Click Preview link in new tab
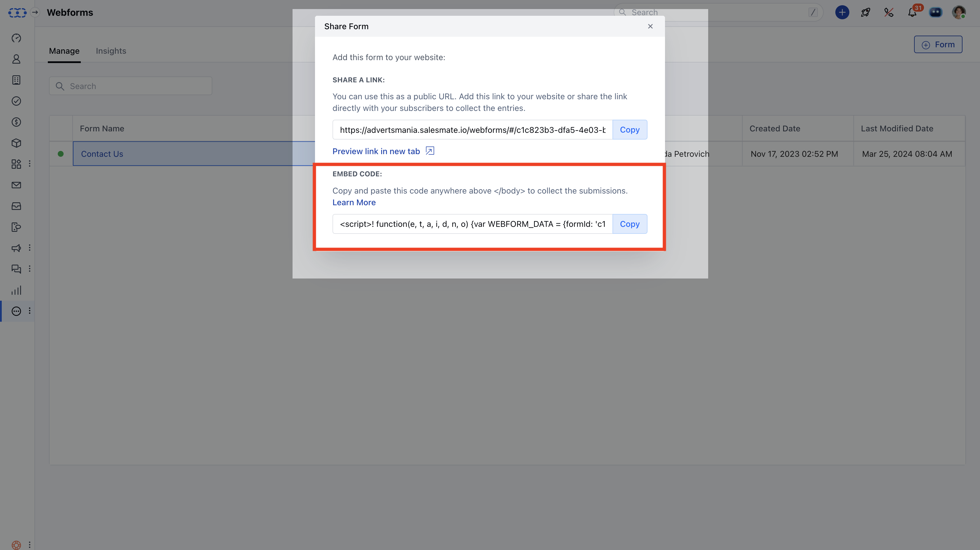This screenshot has height=550, width=980. click(x=376, y=151)
